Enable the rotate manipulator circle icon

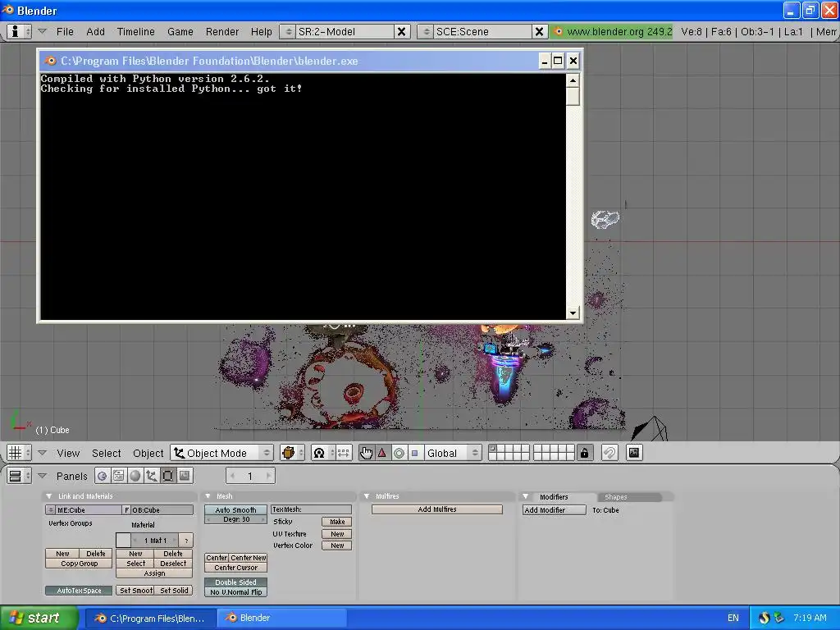tap(399, 453)
